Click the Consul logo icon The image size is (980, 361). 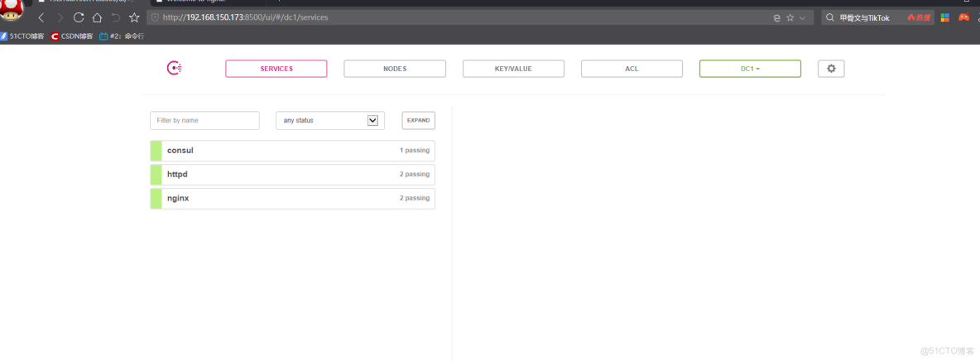point(174,68)
